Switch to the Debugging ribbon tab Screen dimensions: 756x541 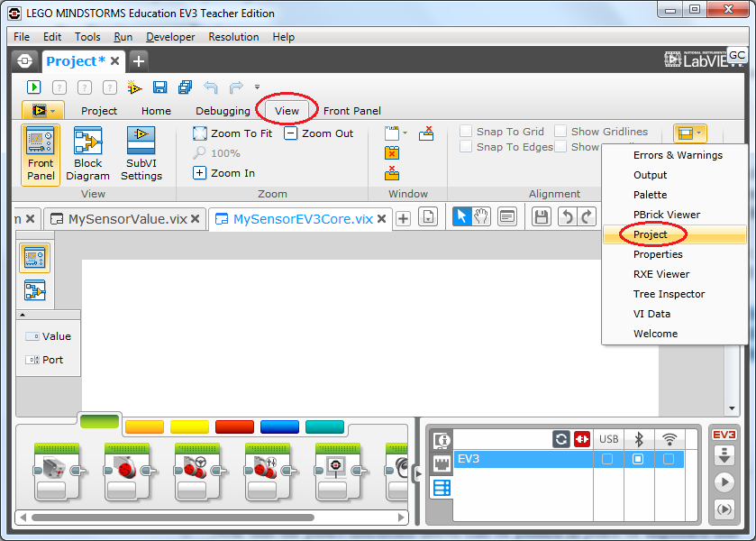coord(223,111)
